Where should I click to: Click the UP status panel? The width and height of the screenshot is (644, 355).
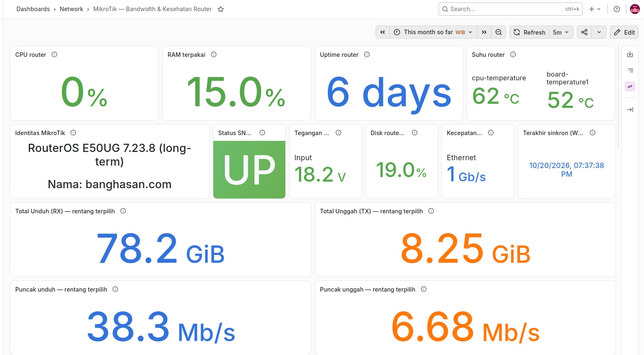point(249,170)
